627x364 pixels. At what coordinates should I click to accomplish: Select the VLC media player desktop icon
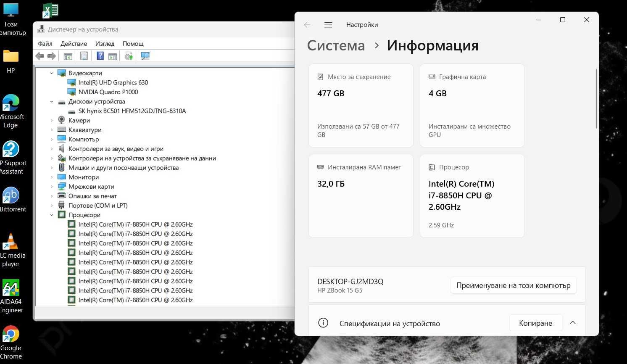tap(11, 250)
